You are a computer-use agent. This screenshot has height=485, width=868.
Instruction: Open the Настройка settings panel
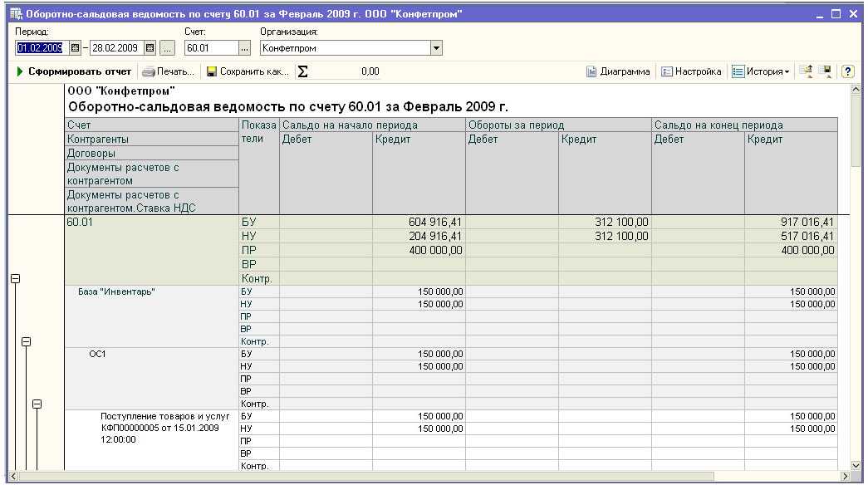691,72
